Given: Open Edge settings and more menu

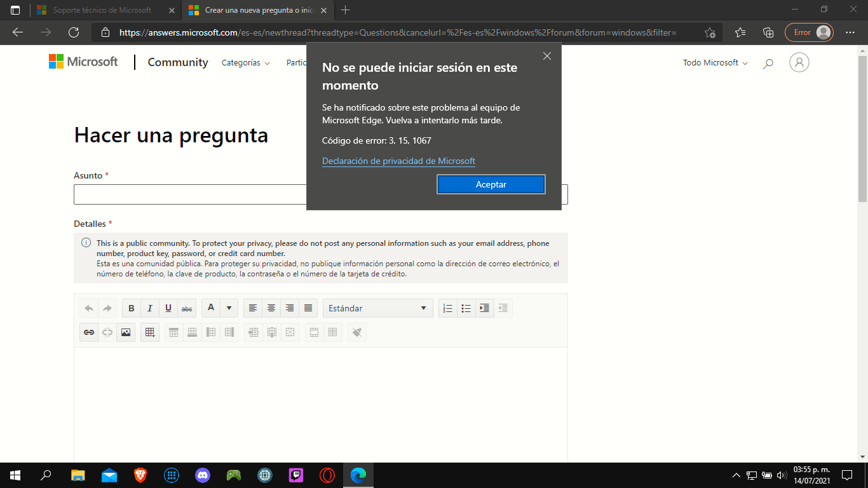Looking at the screenshot, I should (850, 32).
